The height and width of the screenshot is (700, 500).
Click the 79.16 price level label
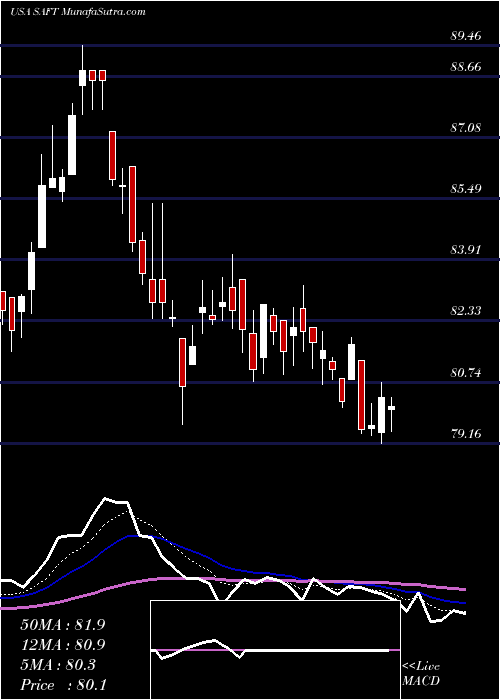466,433
